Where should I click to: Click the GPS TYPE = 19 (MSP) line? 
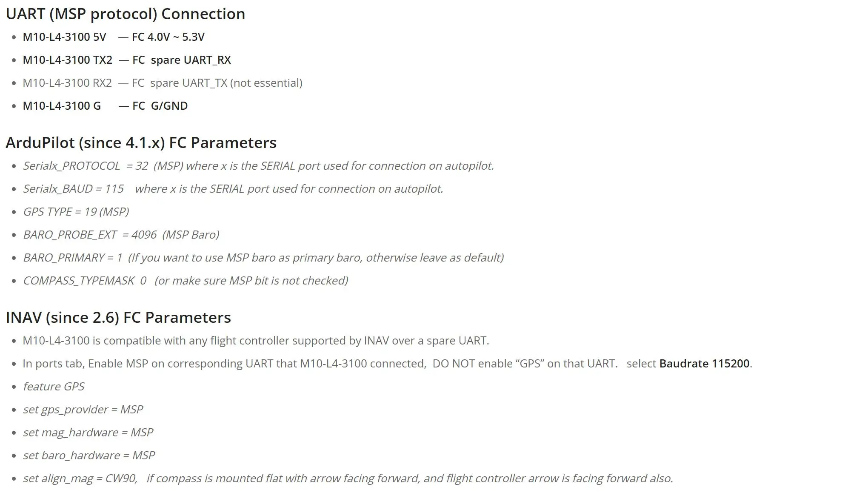coord(76,212)
